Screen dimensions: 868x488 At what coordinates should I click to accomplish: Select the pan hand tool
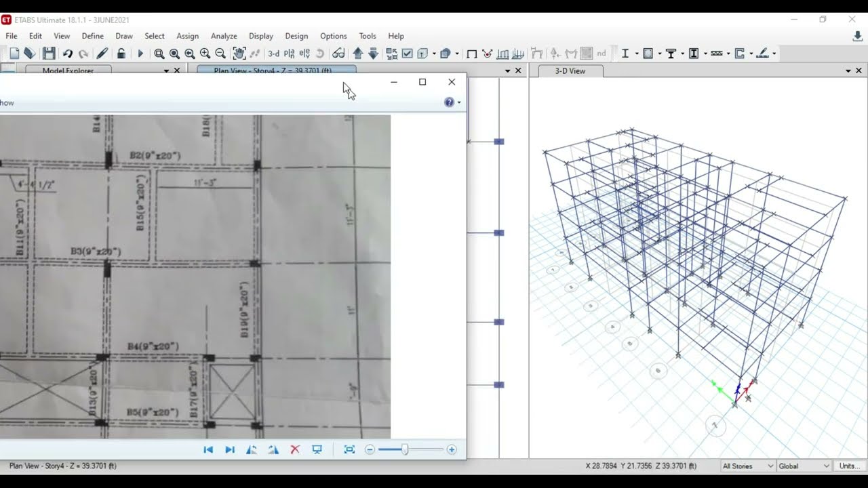239,54
